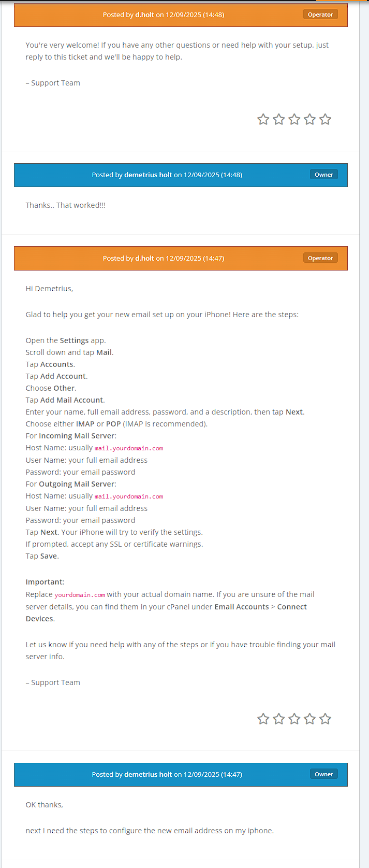Click the yourdomain.com code in the Important note
The image size is (369, 868).
80,595
